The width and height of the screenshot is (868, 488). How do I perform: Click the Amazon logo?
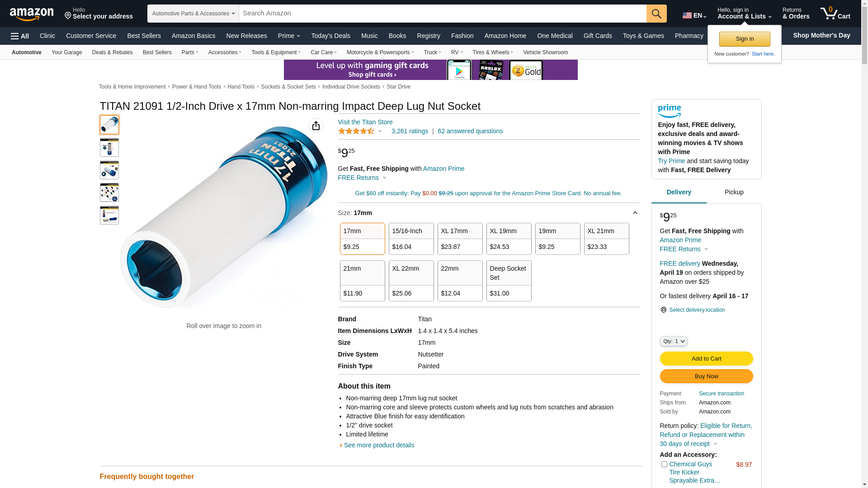(32, 14)
